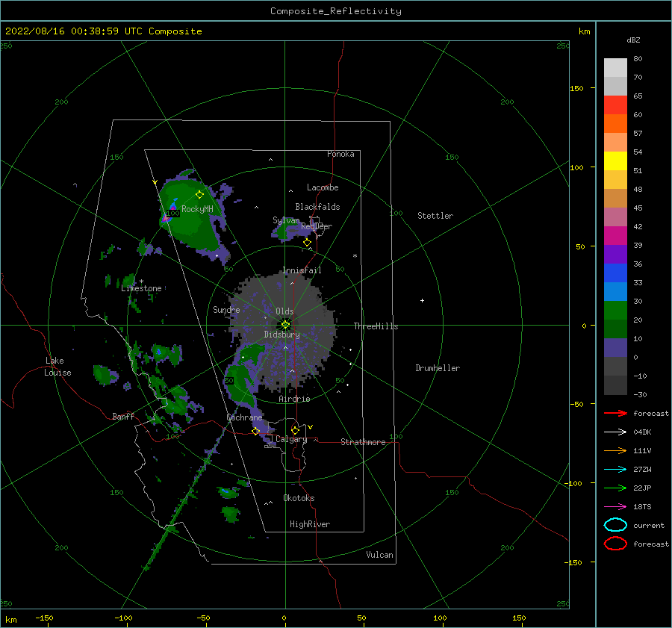The height and width of the screenshot is (628, 672).
Task: Click the Banff label
Action: coord(123,416)
